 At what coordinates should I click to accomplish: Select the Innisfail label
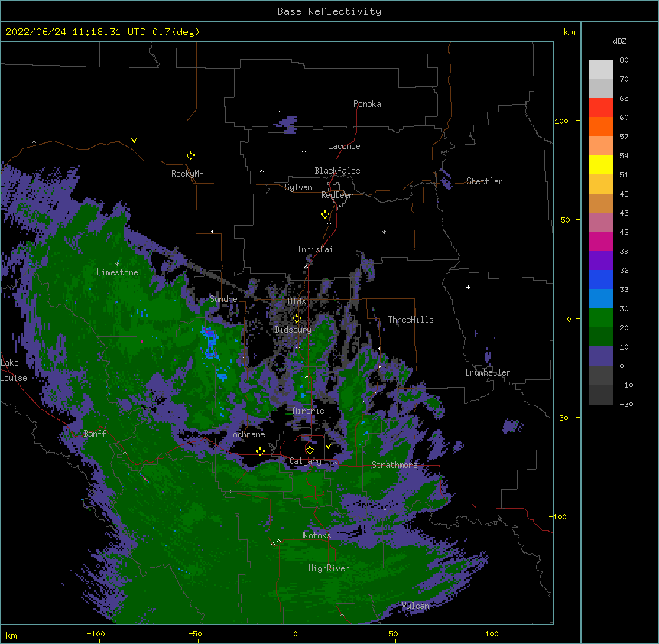click(x=317, y=249)
